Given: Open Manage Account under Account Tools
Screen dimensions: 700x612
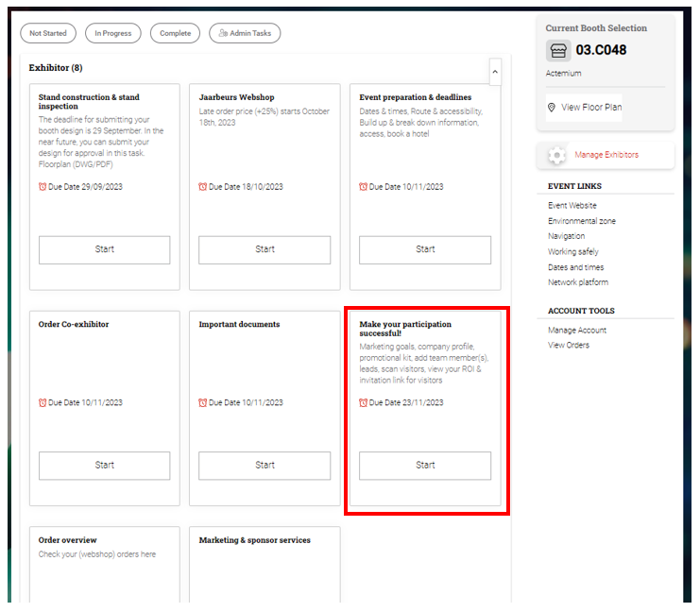Looking at the screenshot, I should (577, 331).
